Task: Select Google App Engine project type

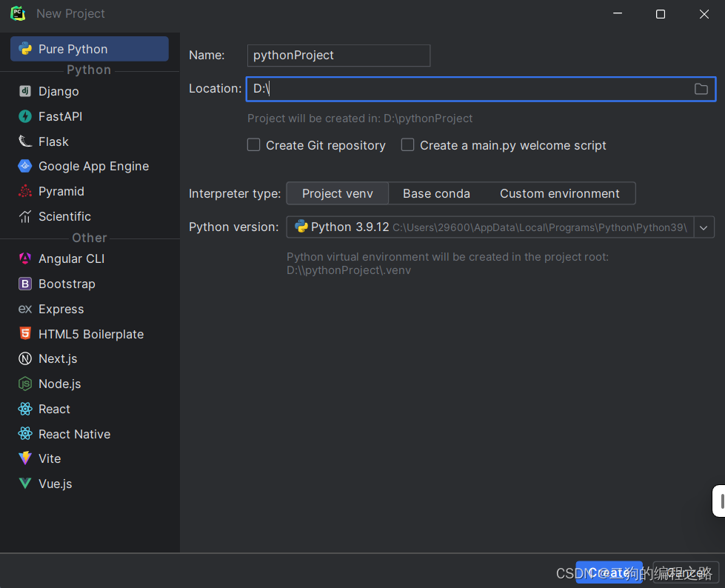Action: (90, 166)
